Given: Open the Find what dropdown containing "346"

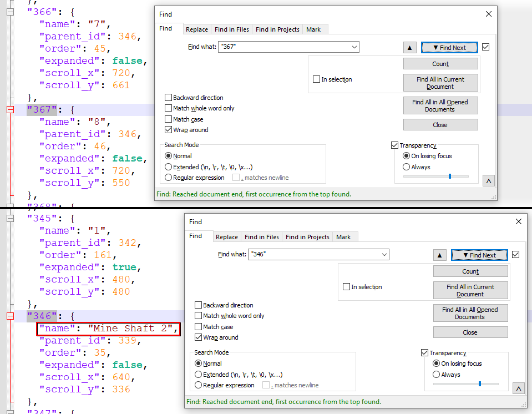Looking at the screenshot, I should coord(384,255).
